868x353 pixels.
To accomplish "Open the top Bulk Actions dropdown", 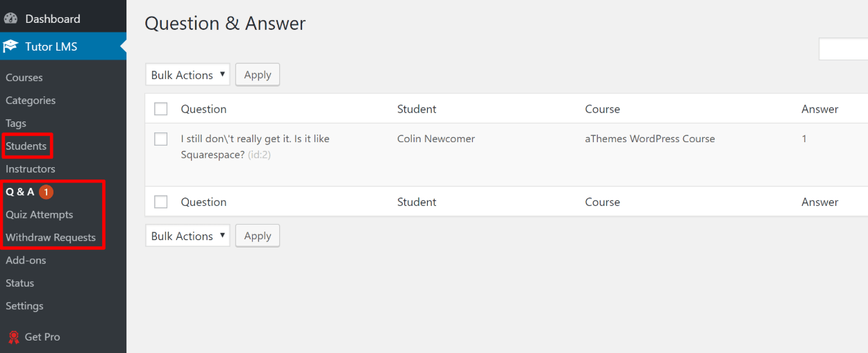I will [x=187, y=75].
